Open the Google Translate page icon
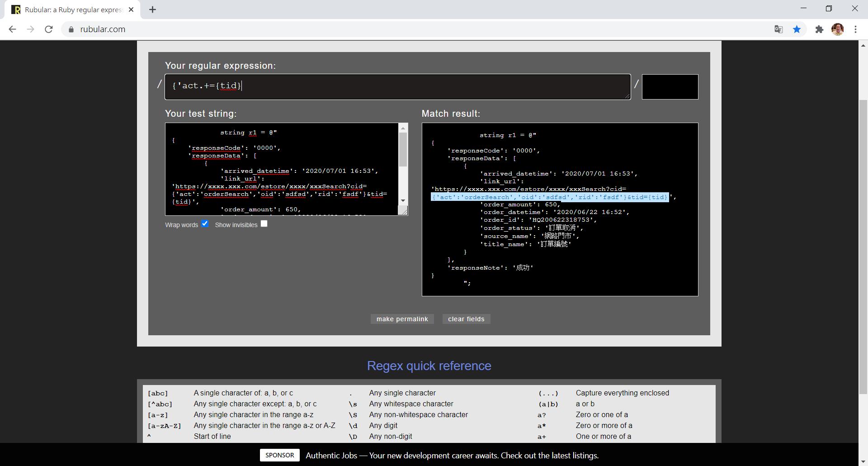Viewport: 868px width, 466px height. (x=778, y=29)
